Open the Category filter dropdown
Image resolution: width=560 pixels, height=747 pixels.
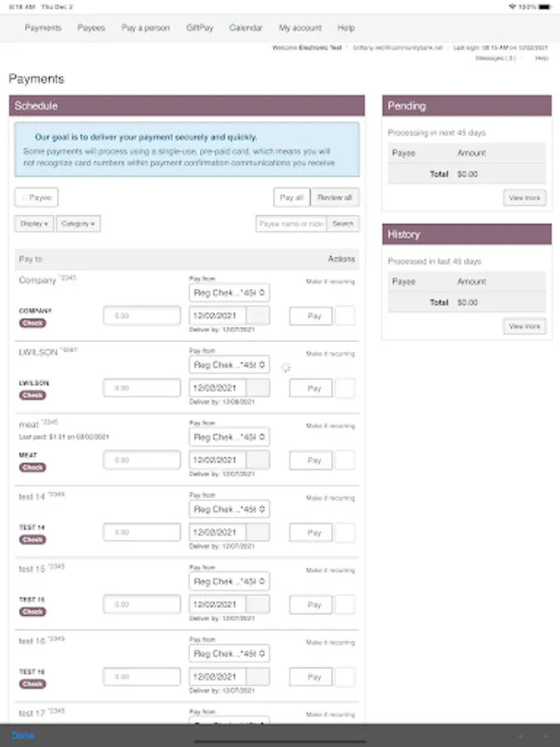(x=78, y=223)
